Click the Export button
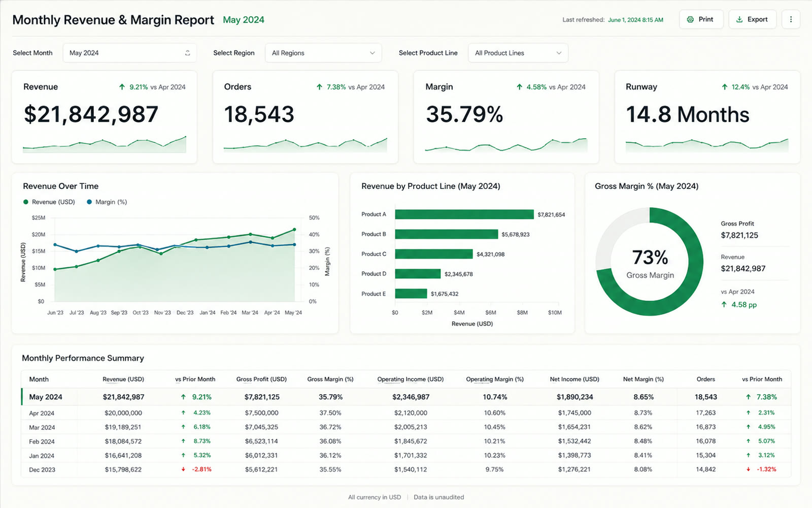Screen dimensions: 812x508 pos(752,19)
